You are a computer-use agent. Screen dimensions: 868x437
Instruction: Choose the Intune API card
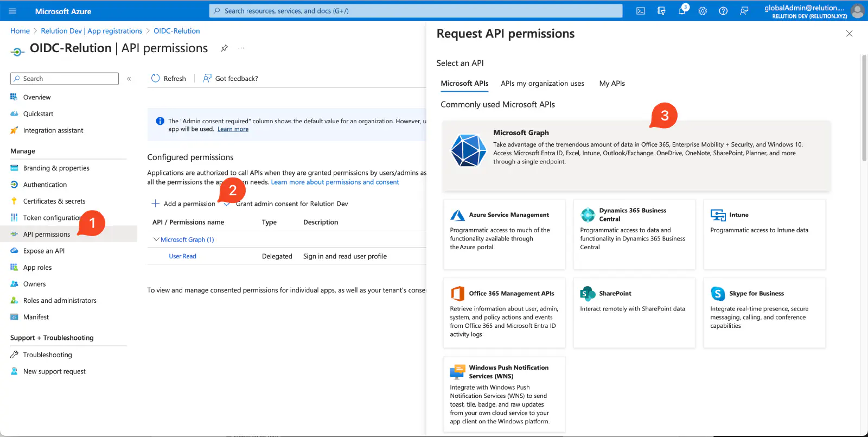click(x=764, y=235)
